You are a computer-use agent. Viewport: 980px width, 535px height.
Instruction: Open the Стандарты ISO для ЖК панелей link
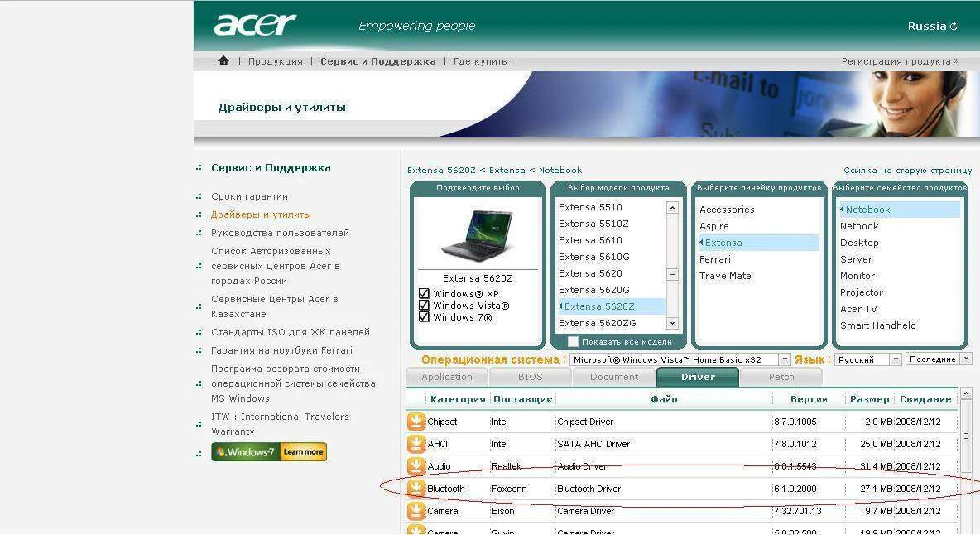291,332
